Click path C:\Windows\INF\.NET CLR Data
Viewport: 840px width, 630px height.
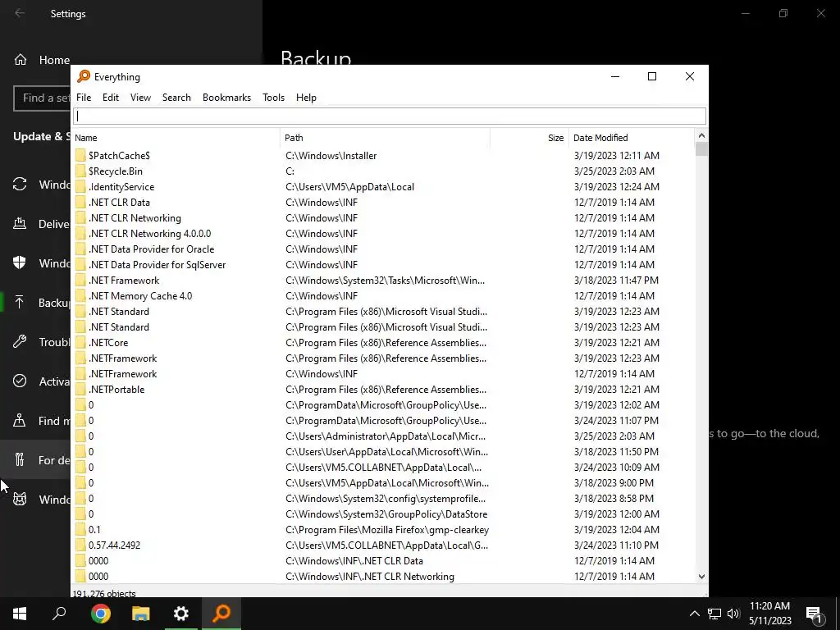pyautogui.click(x=354, y=560)
